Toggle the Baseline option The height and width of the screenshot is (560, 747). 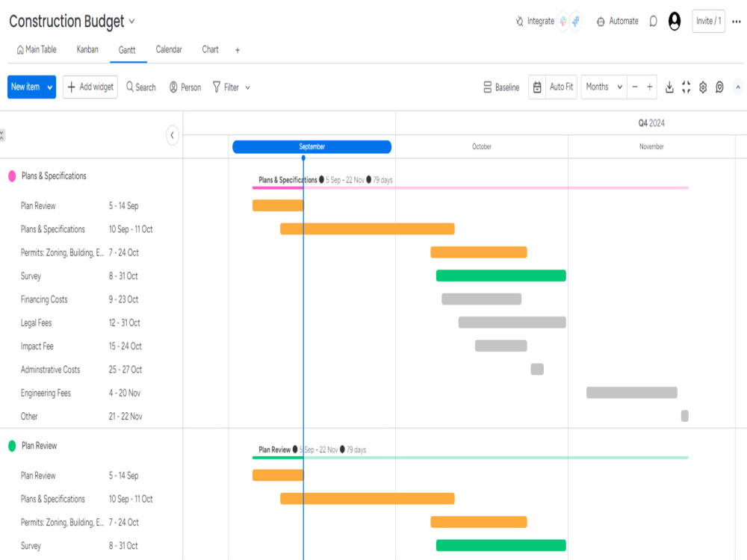pos(501,87)
